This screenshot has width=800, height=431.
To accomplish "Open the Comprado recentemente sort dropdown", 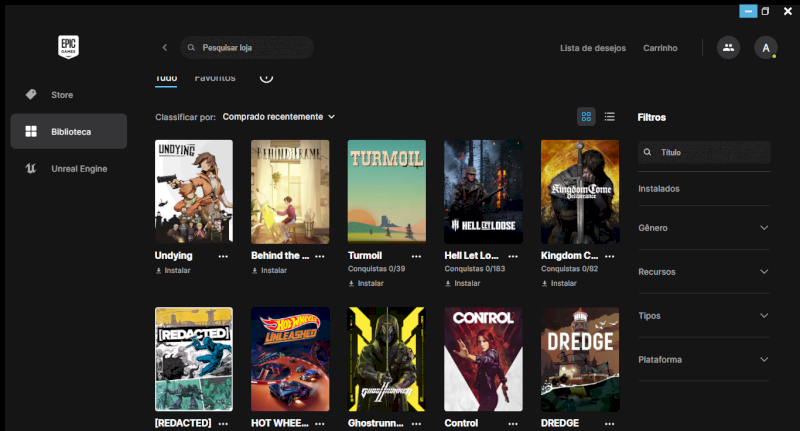I will click(279, 117).
